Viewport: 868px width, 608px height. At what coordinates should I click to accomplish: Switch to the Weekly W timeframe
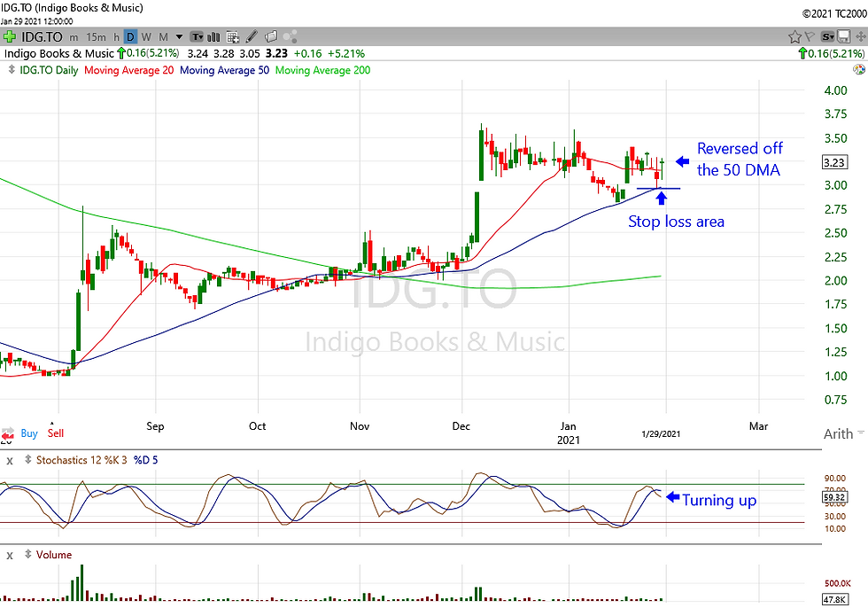point(146,37)
